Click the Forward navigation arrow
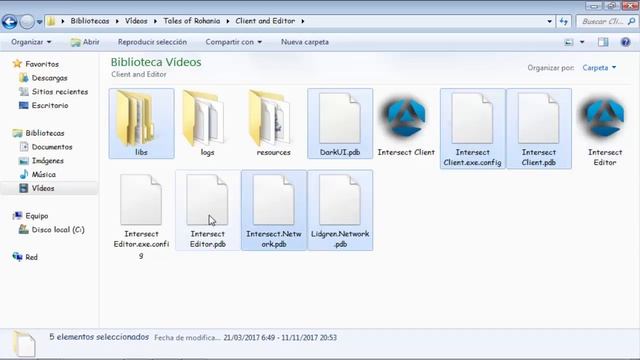The height and width of the screenshot is (360, 640). pyautogui.click(x=27, y=22)
